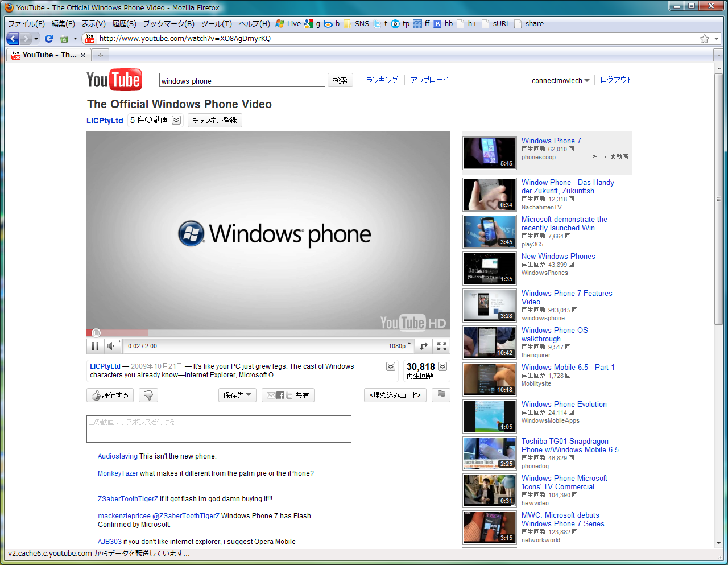Click the チャンネル登録 subscribe button

tap(214, 120)
